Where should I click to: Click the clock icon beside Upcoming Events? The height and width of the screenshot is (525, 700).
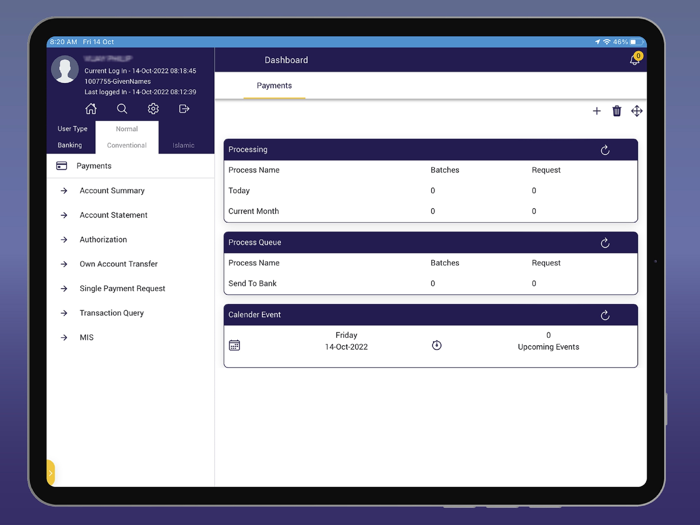click(x=437, y=345)
